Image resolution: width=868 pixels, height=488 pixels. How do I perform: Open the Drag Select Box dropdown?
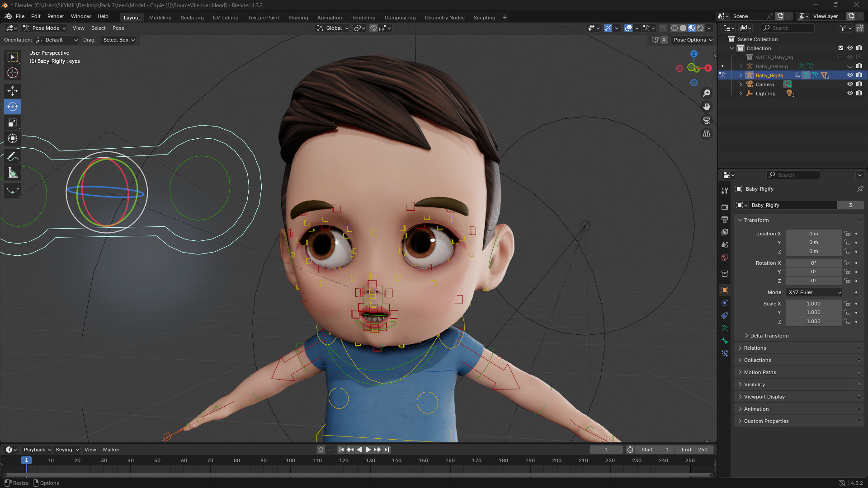118,40
